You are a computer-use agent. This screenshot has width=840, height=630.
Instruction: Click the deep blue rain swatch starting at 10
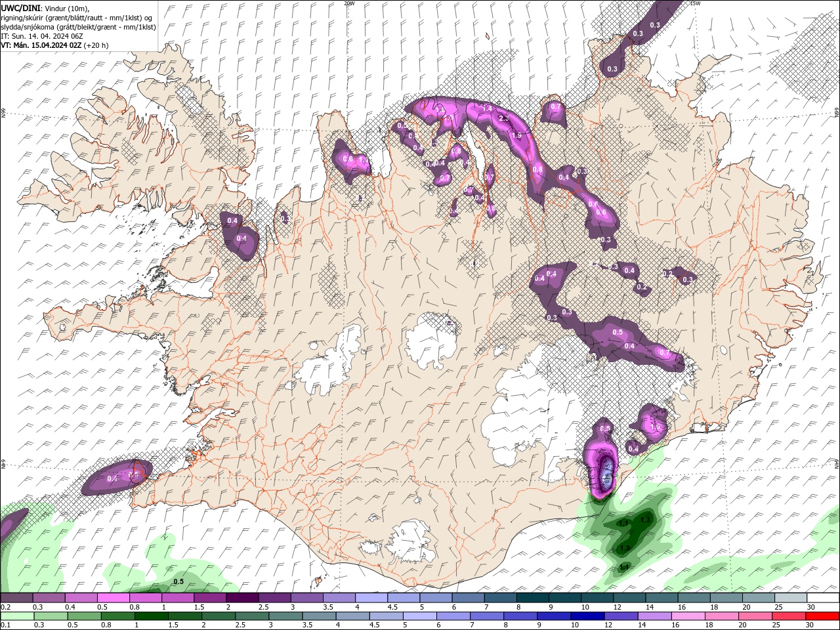[x=588, y=616]
